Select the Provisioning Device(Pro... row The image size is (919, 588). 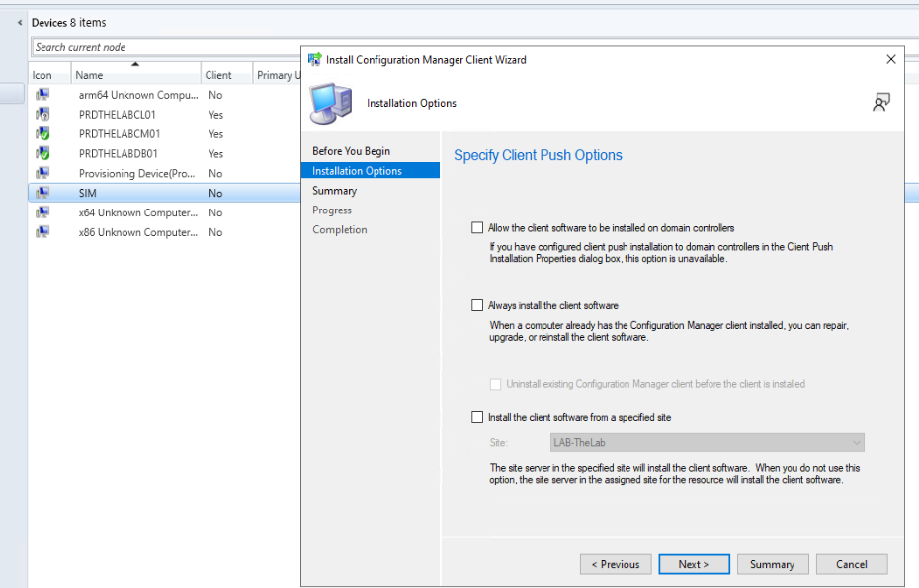pyautogui.click(x=165, y=173)
